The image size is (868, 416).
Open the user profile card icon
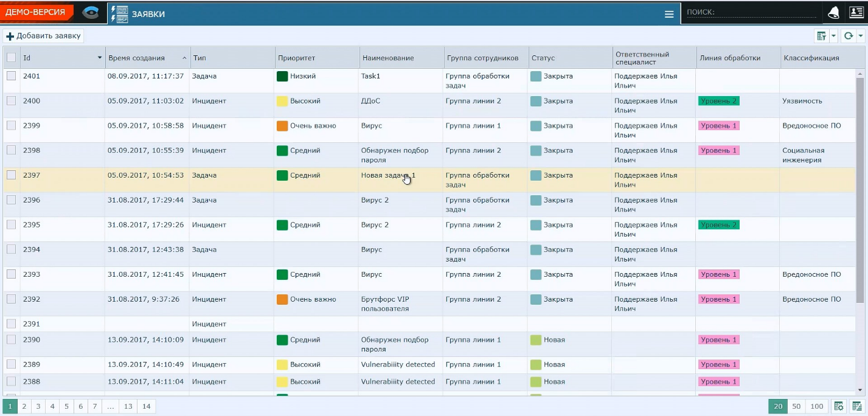pos(856,13)
